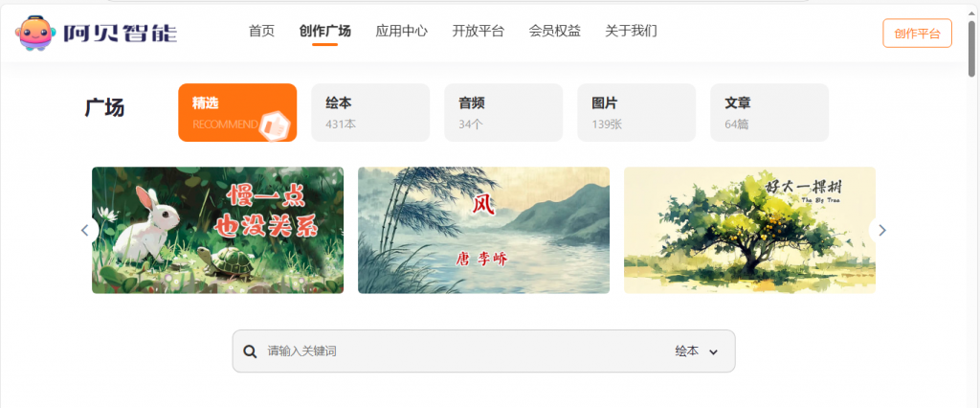Click the 阿贝智能 robot logo icon
This screenshot has width=980, height=408.
pyautogui.click(x=35, y=34)
